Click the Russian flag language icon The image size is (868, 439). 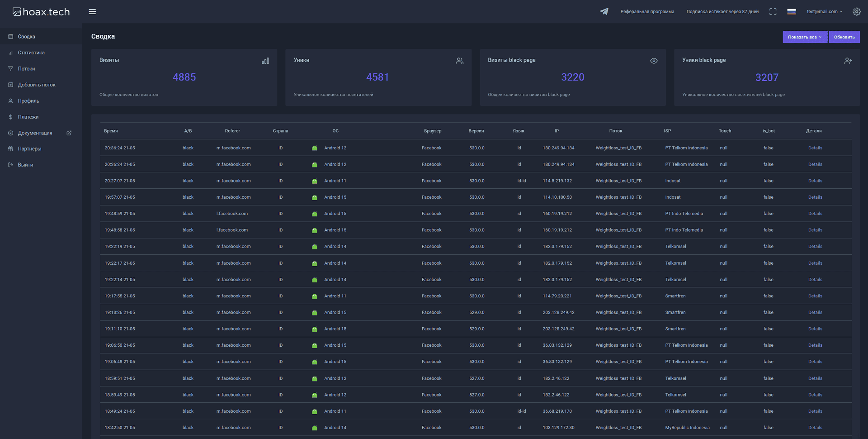(791, 12)
